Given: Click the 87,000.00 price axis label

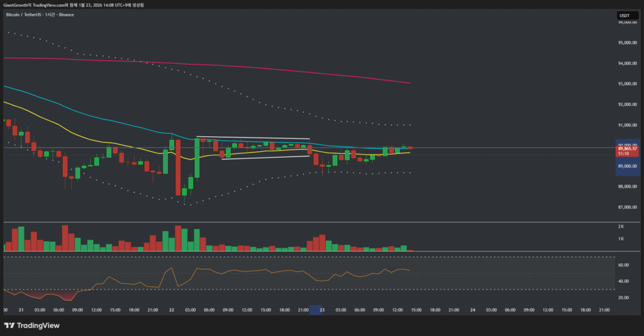Looking at the screenshot, I should (x=628, y=207).
